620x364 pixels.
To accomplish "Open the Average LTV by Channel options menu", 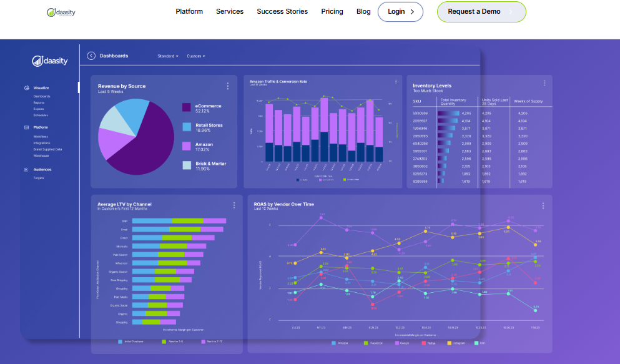I will 234,205.
